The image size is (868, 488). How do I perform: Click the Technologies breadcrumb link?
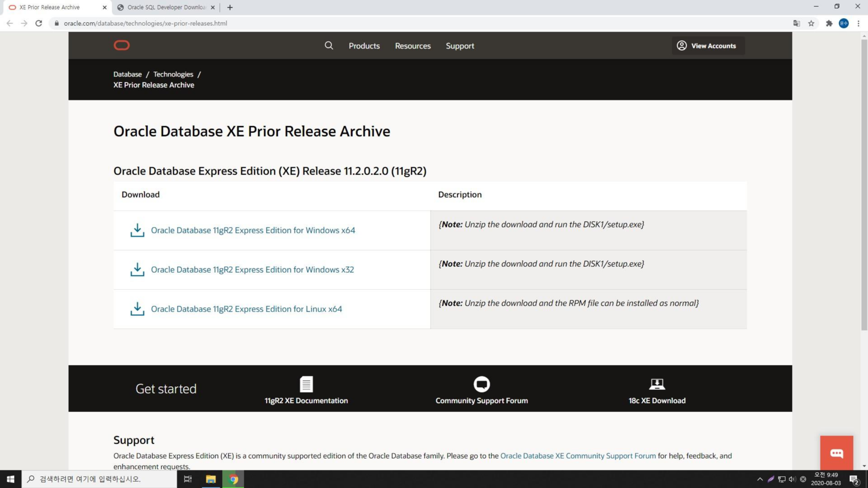[173, 74]
